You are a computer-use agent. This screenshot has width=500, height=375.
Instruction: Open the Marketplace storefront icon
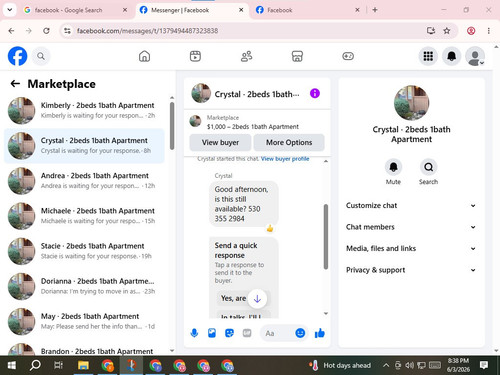(x=297, y=56)
